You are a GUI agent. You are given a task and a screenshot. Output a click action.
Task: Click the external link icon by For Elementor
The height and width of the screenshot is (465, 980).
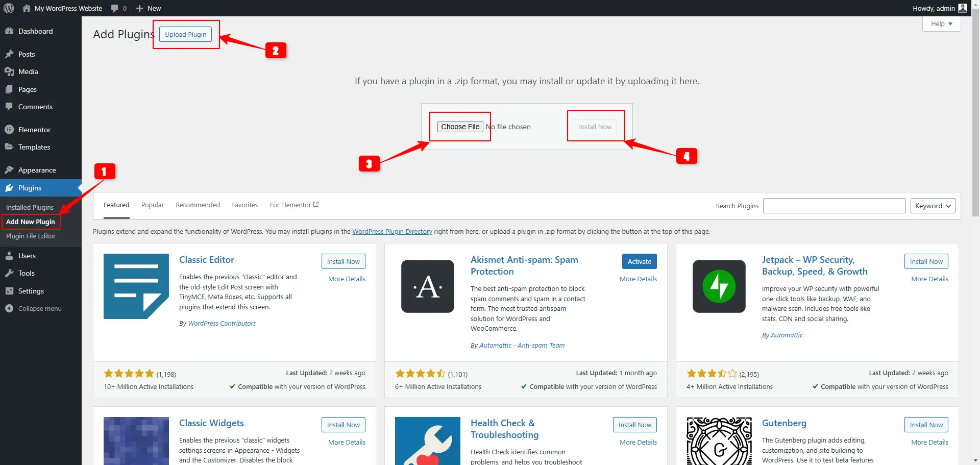[x=316, y=204]
